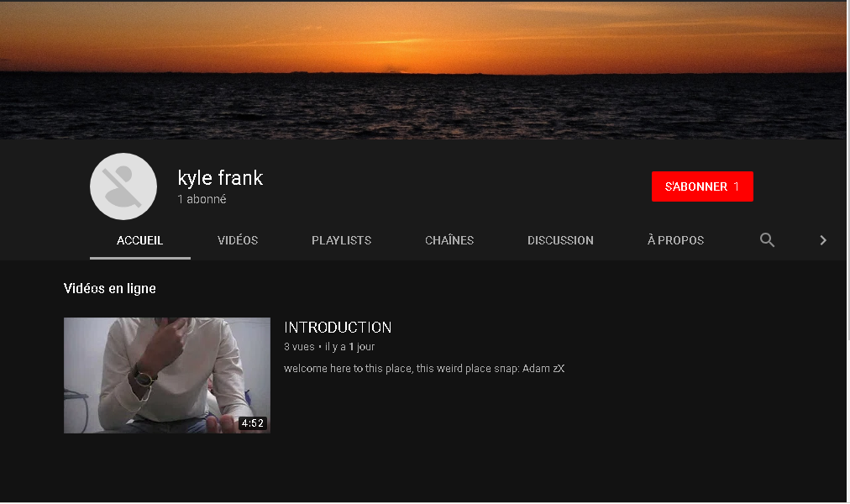
Task: Click the '1 abonné' subscriber count
Action: tap(202, 199)
